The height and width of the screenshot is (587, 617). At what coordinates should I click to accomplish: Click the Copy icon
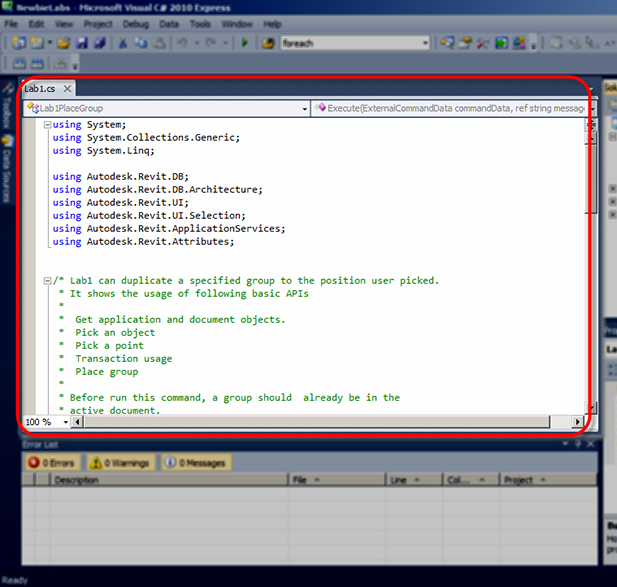140,42
